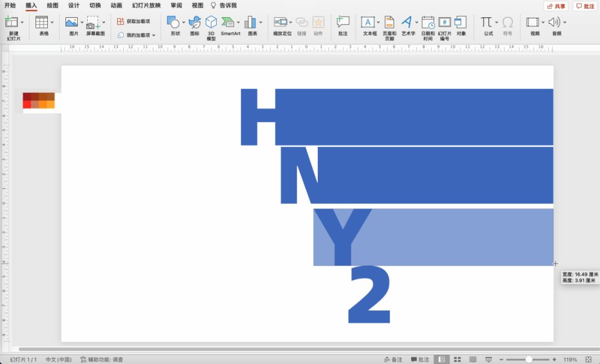600x364 pixels.
Task: Insert a 3D model from the ribbon
Action: tap(211, 23)
